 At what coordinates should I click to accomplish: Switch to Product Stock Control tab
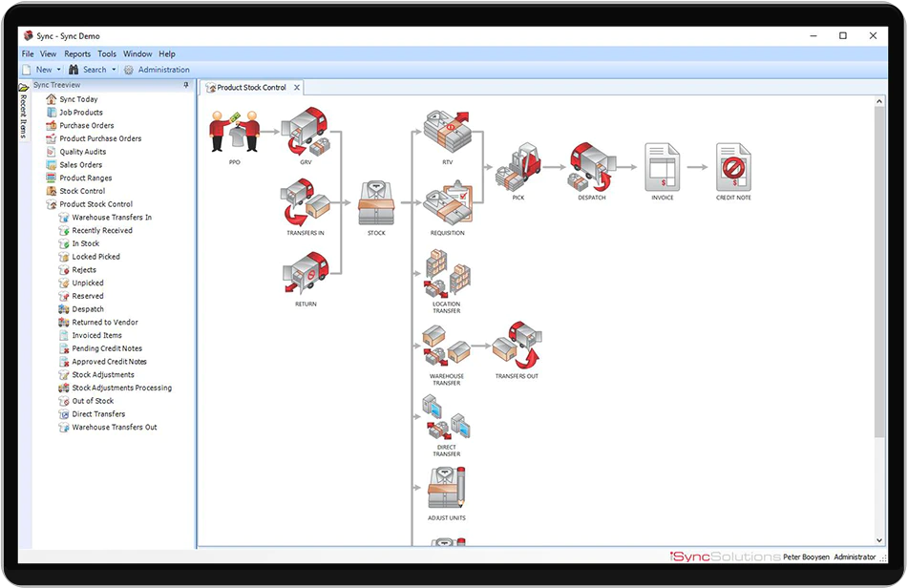251,88
